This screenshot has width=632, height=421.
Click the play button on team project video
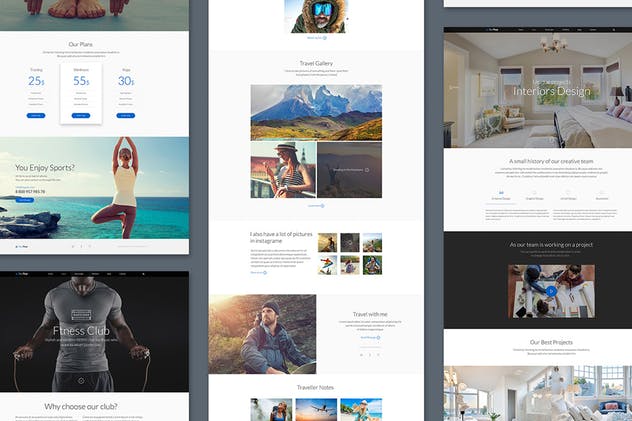pyautogui.click(x=550, y=292)
